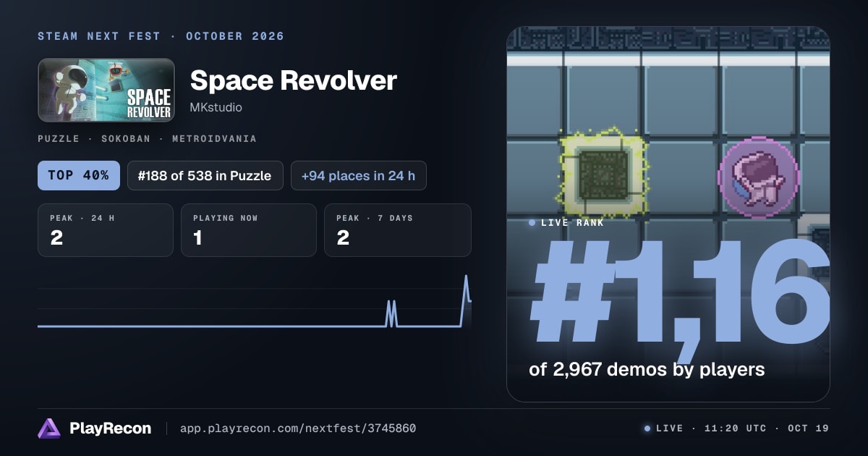Select the Puzzle · Sokoban · Metroidvania tags line
Screen dimensions: 868x456
pos(147,139)
